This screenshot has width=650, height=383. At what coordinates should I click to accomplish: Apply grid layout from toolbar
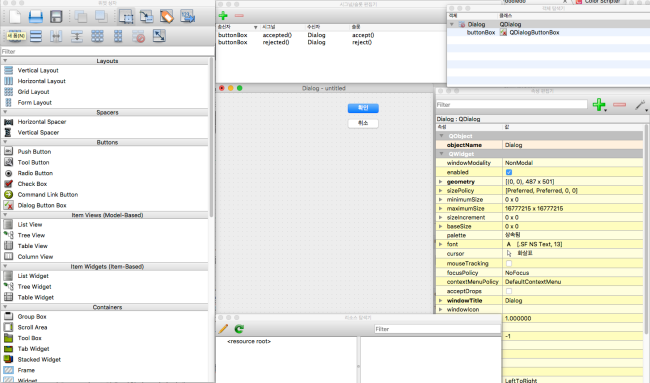coord(97,36)
